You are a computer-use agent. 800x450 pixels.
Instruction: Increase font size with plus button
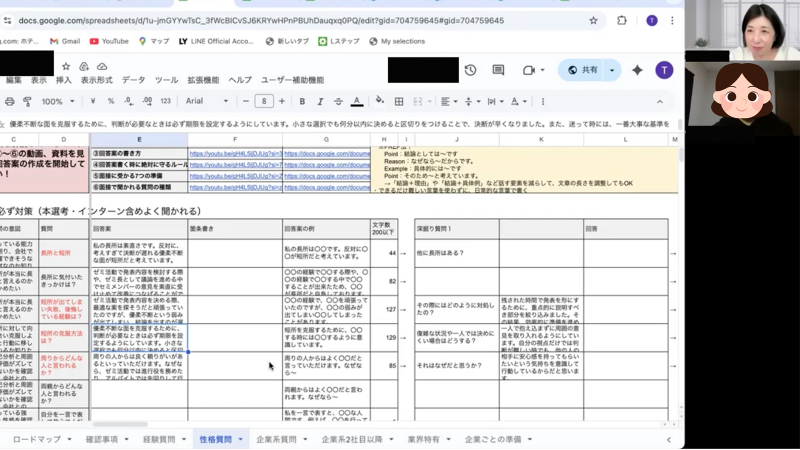pos(282,101)
